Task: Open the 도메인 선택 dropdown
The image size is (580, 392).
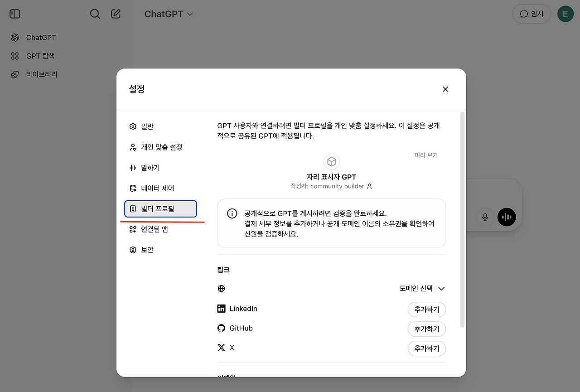Action: pyautogui.click(x=422, y=288)
